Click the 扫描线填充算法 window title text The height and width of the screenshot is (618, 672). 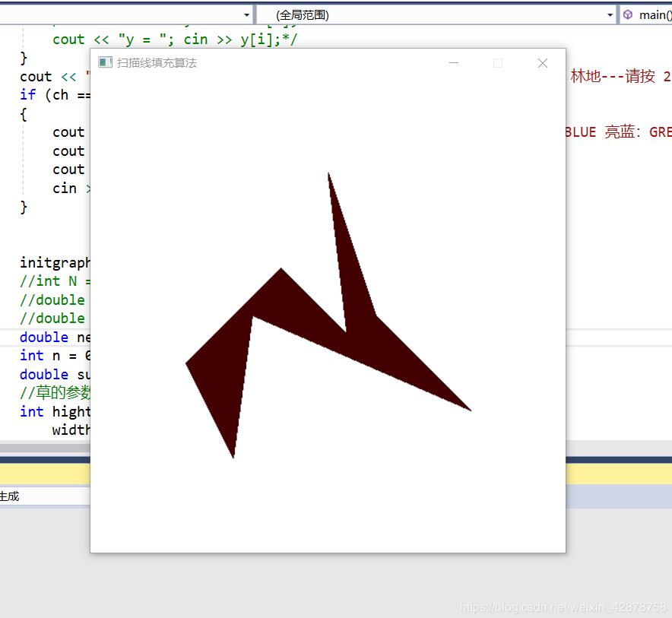pyautogui.click(x=157, y=63)
